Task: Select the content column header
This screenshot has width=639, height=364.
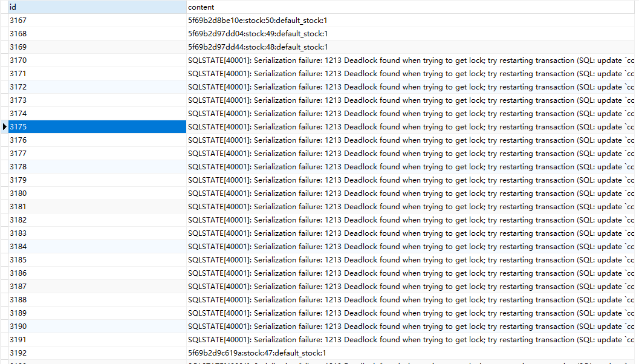Action: [x=410, y=7]
